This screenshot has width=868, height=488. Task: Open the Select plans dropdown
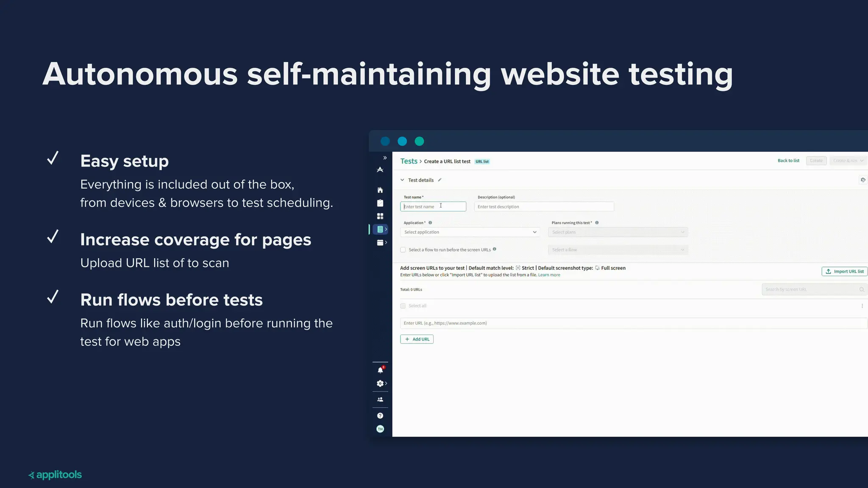coord(618,232)
